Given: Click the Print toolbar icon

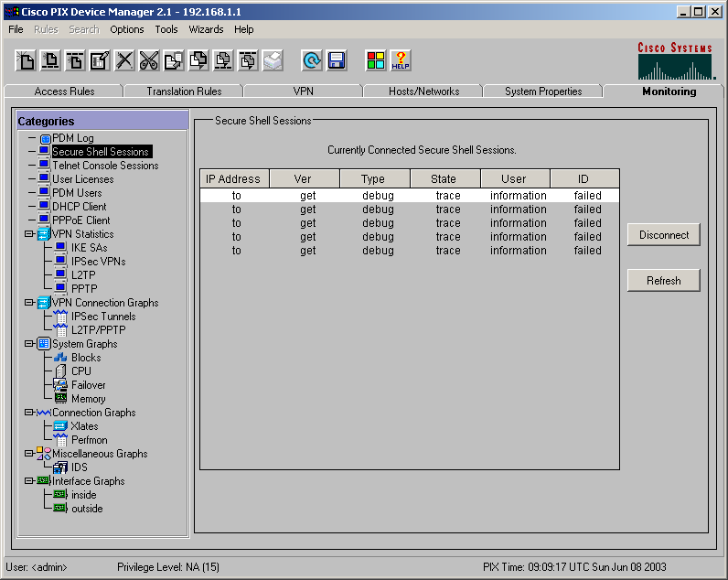Looking at the screenshot, I should click(x=273, y=60).
